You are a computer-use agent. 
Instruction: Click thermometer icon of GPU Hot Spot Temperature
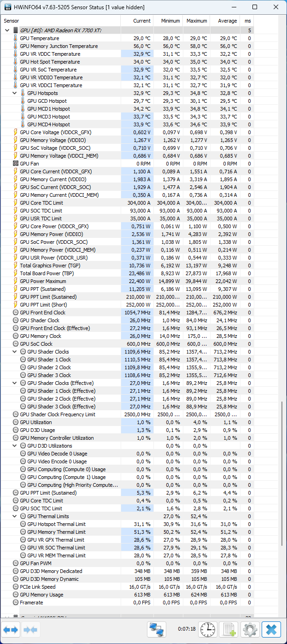point(16,62)
